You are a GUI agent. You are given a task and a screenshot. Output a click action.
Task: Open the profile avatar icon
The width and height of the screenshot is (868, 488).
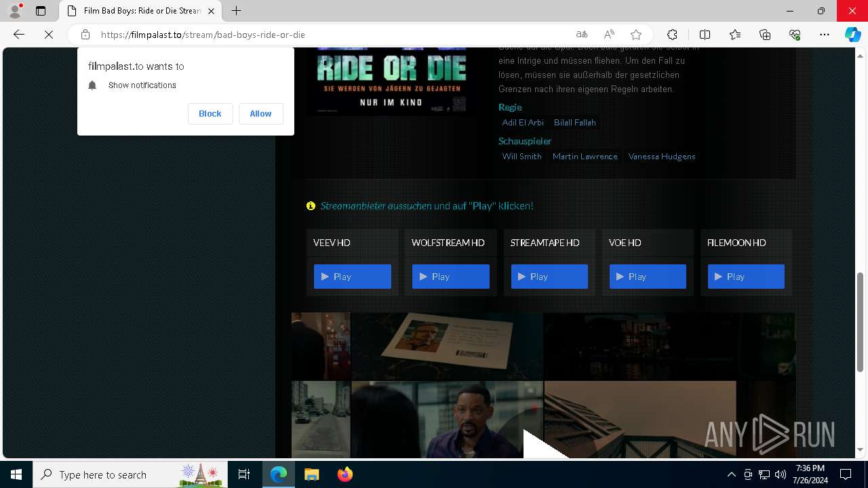pyautogui.click(x=14, y=11)
